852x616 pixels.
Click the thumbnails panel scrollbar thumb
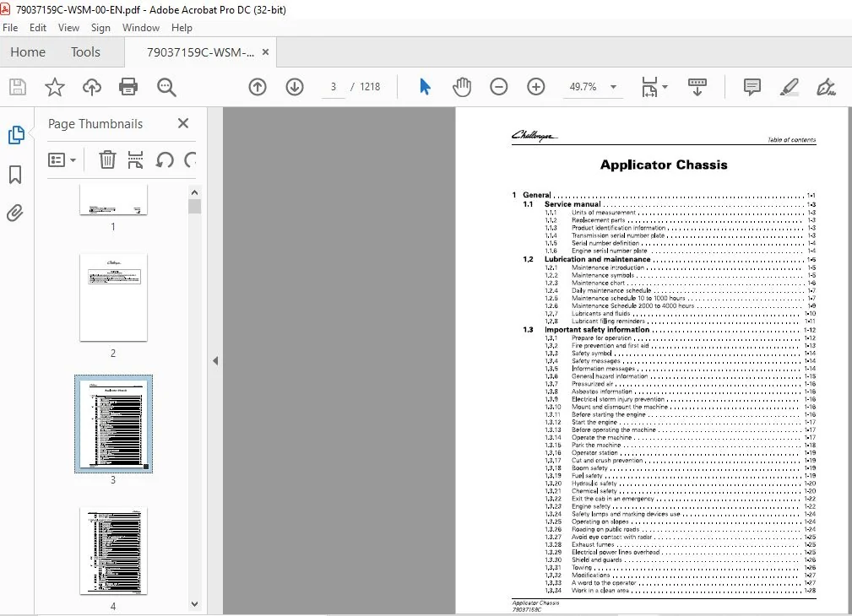tap(194, 207)
